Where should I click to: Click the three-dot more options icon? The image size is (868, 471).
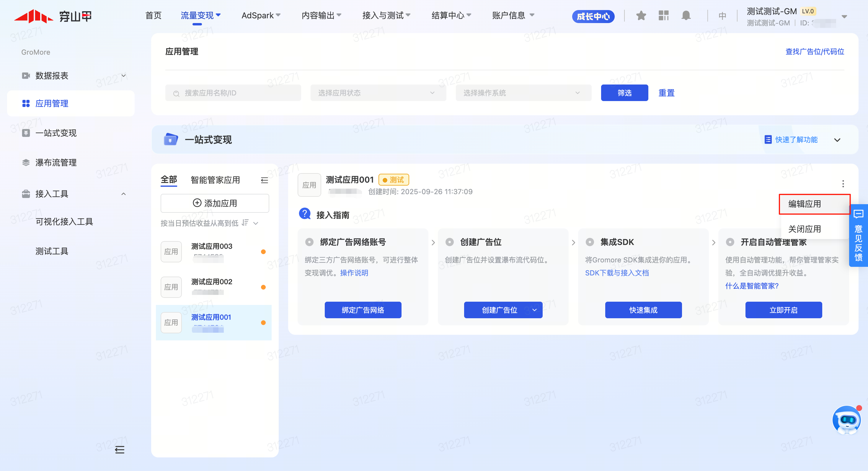pos(843,184)
